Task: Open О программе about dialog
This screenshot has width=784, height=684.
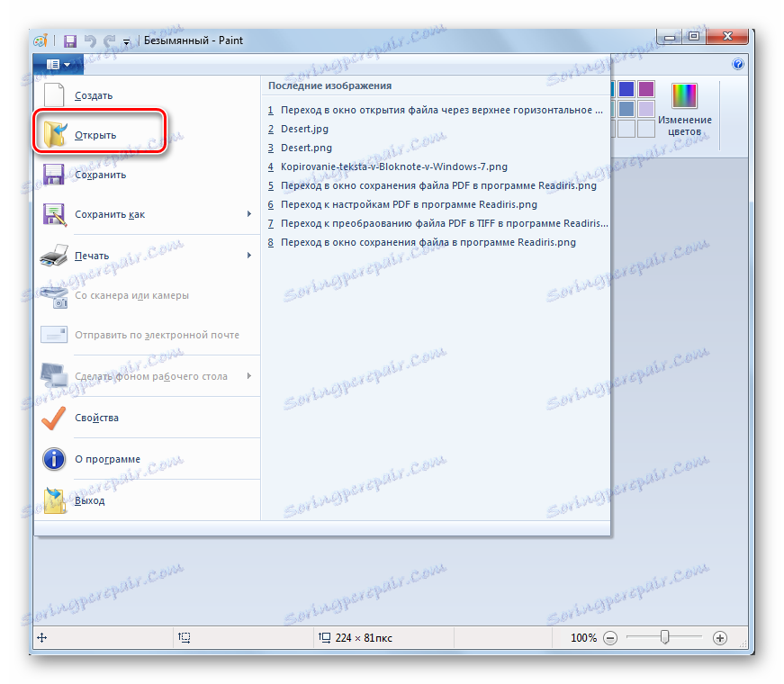Action: [x=148, y=459]
